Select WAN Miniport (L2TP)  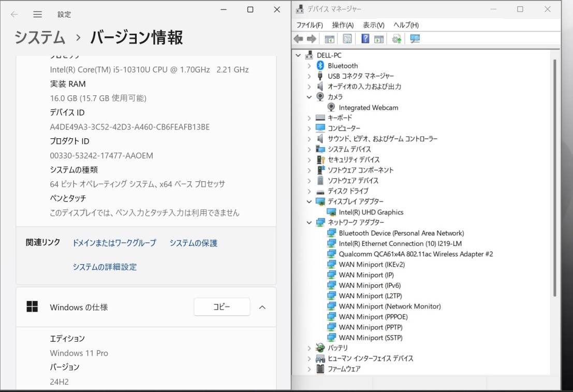(370, 296)
